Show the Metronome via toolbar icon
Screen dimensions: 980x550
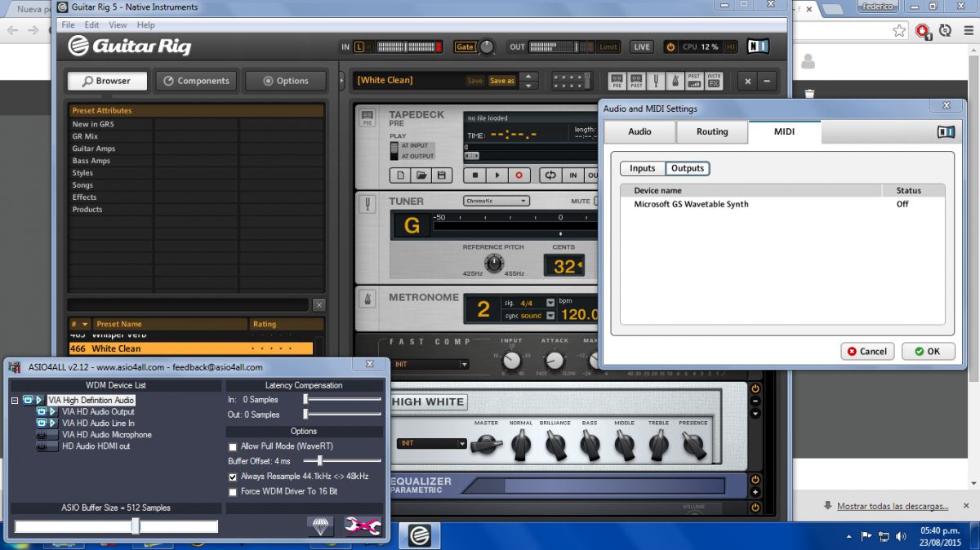point(675,81)
